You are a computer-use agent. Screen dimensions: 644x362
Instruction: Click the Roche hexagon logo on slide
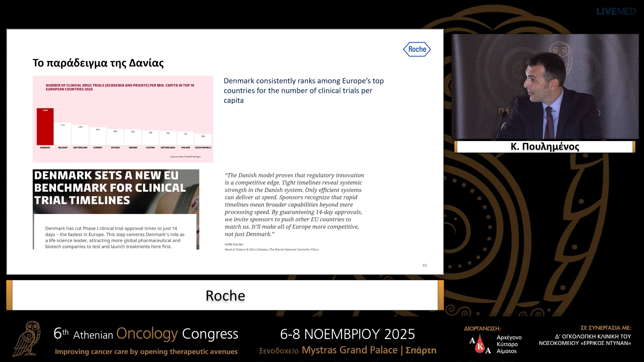click(x=417, y=49)
